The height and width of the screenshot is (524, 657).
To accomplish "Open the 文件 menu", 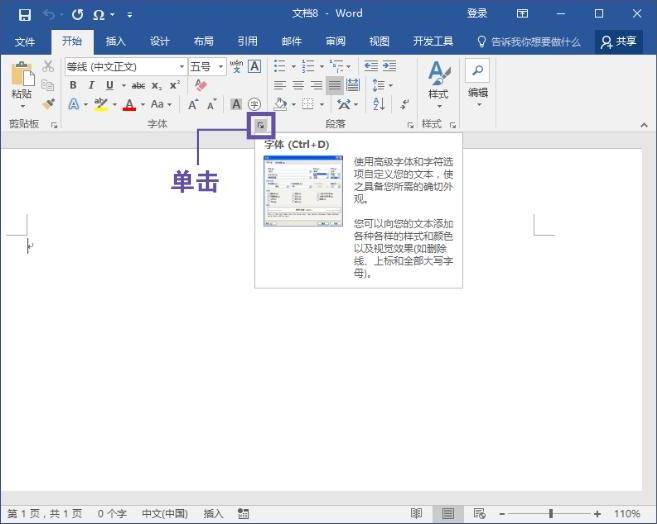I will [x=25, y=41].
